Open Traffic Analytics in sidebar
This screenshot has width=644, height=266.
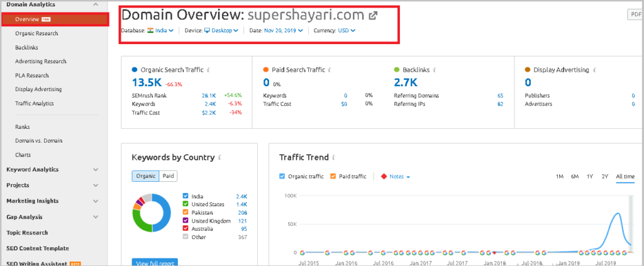point(35,103)
